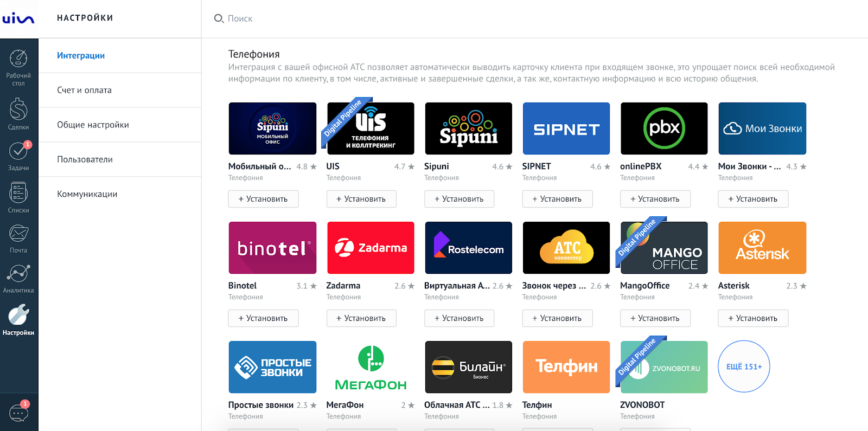
Task: Click the Asterisk name link
Action: [733, 286]
